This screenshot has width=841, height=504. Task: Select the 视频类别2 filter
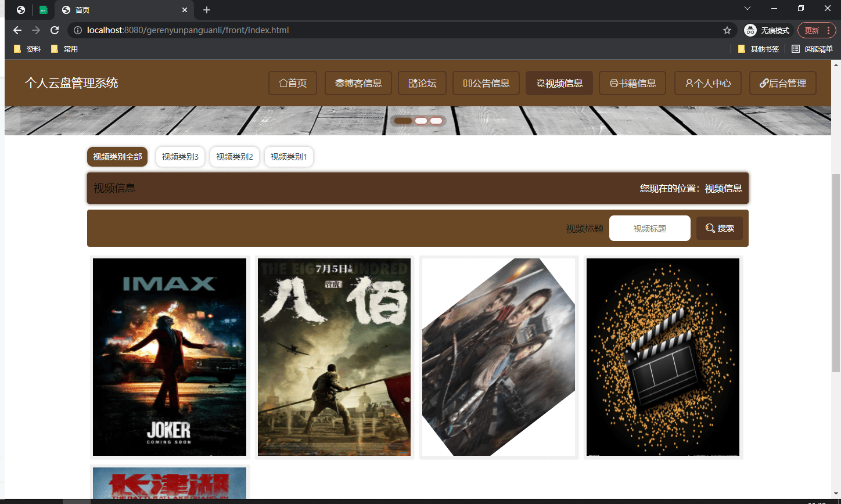(x=234, y=157)
